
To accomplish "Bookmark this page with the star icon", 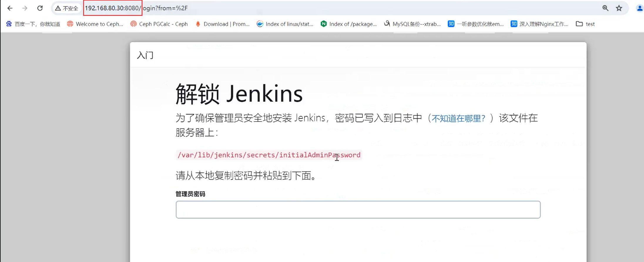I will 619,8.
